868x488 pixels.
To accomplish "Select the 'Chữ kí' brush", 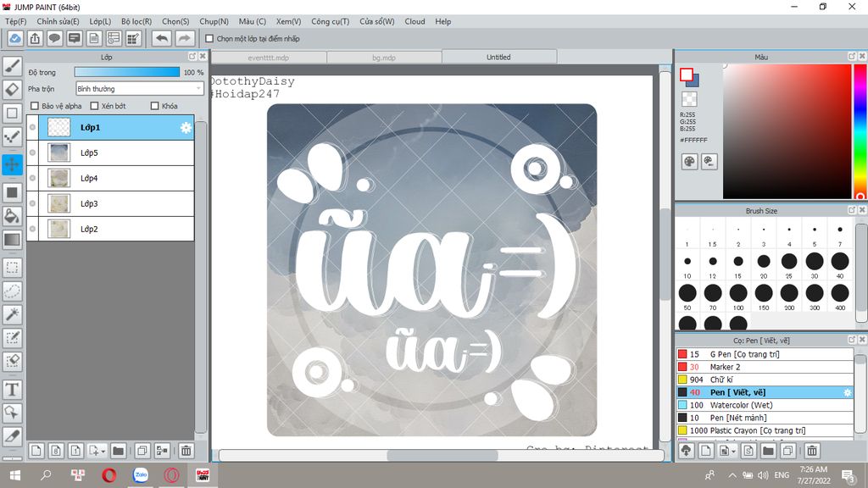I will point(765,380).
